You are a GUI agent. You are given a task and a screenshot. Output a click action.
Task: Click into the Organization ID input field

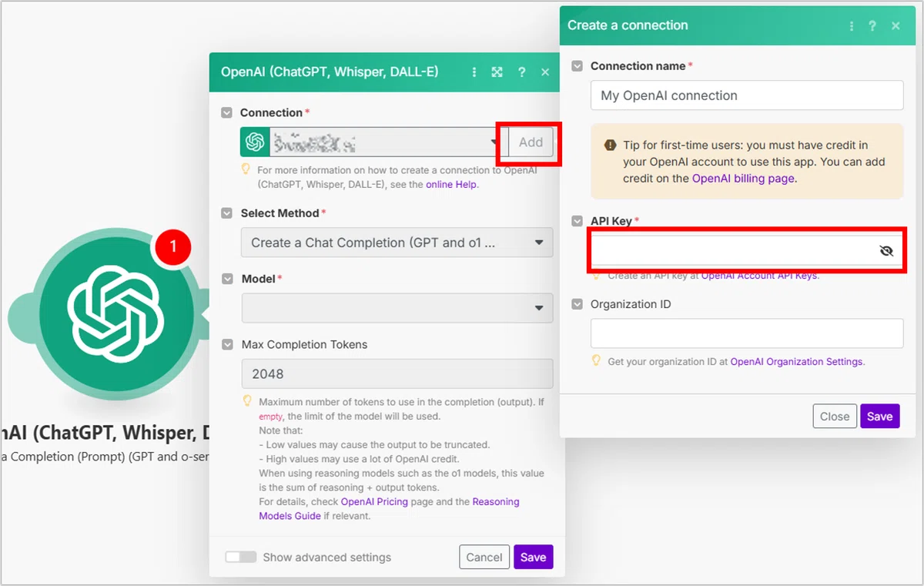coord(747,333)
